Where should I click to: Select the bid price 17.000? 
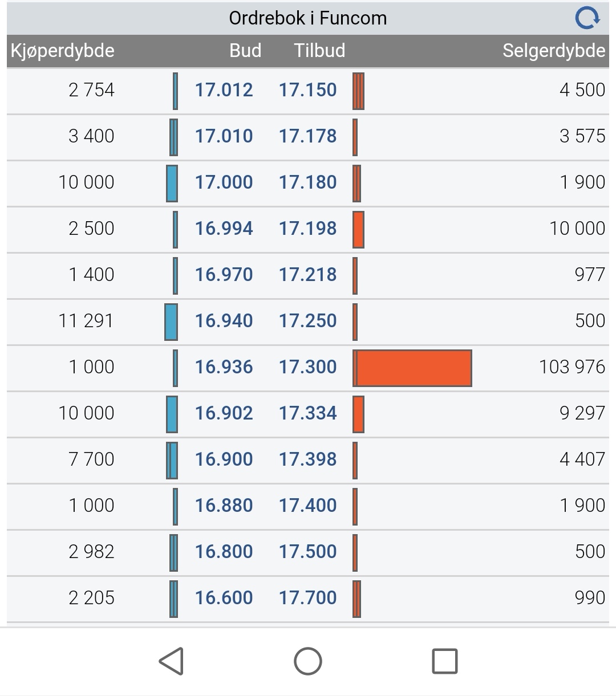coord(224,182)
